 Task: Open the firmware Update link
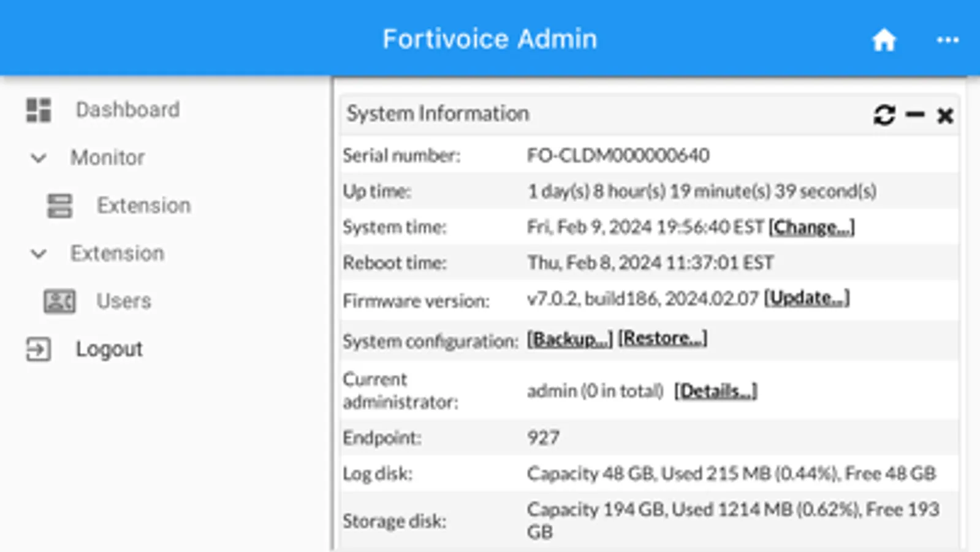[x=807, y=299]
